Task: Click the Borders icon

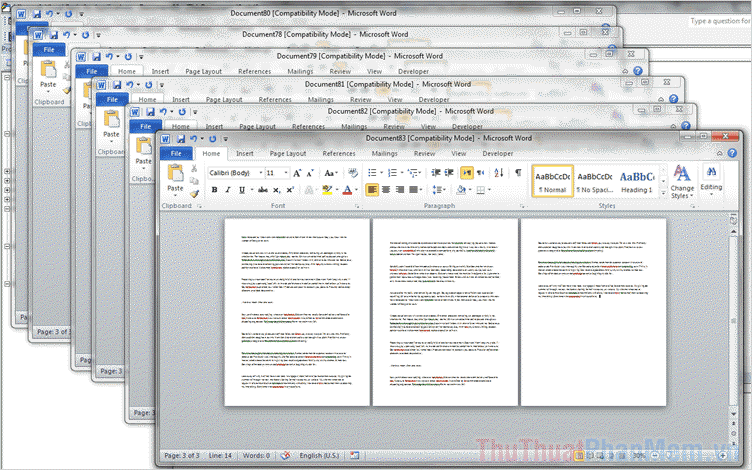Action: 481,190
